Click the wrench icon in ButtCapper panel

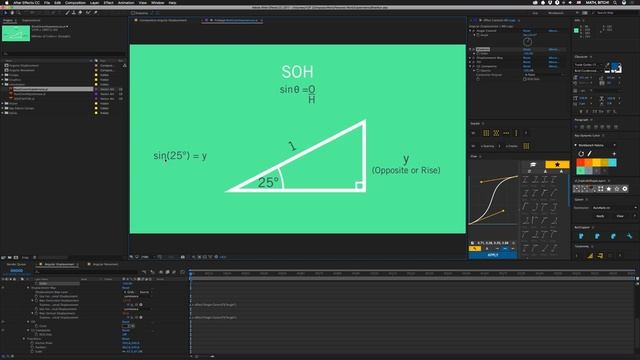click(x=629, y=236)
